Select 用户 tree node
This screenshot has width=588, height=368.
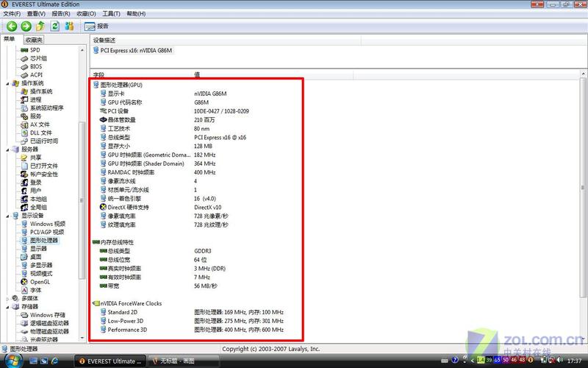35,191
